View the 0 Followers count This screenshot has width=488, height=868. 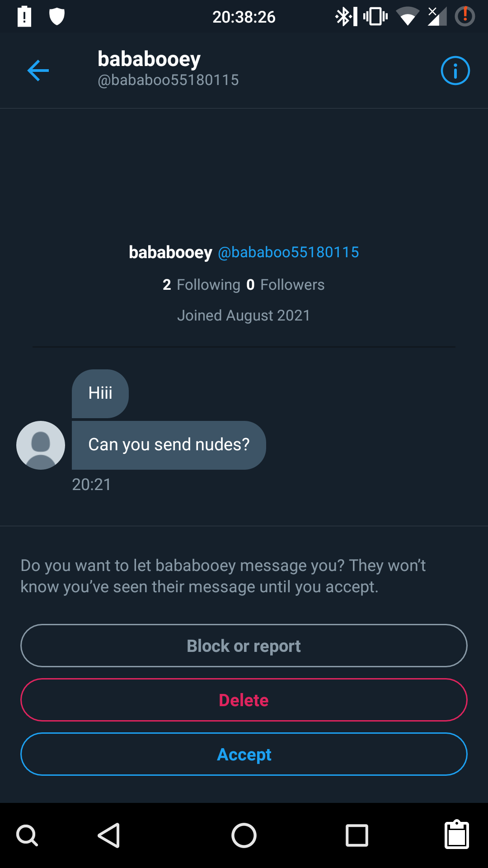click(x=286, y=285)
